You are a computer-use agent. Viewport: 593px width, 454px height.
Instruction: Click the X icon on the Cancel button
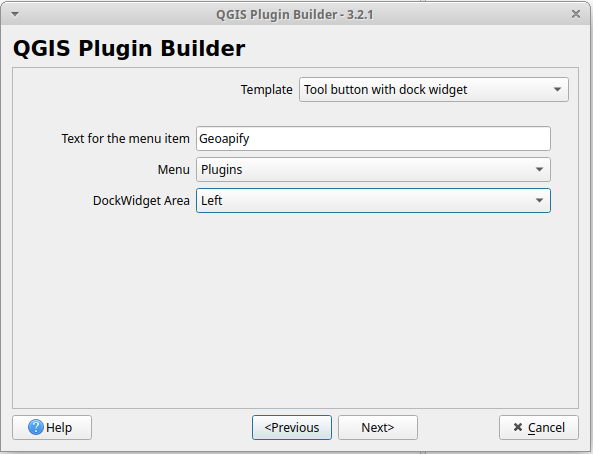click(x=518, y=427)
